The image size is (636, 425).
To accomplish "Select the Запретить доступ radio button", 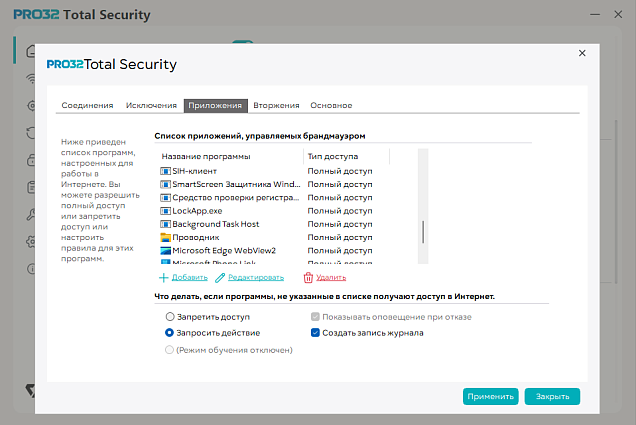I will coord(170,317).
